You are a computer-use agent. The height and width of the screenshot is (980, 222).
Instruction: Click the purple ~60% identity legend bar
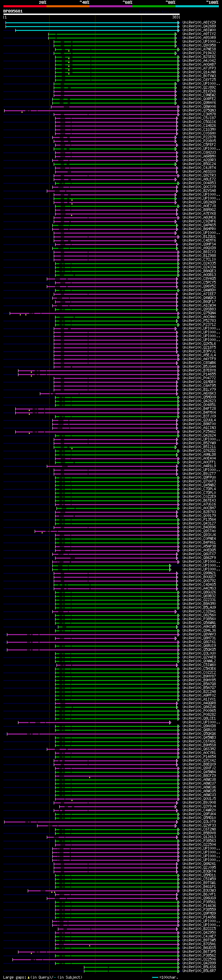(x=111, y=6)
